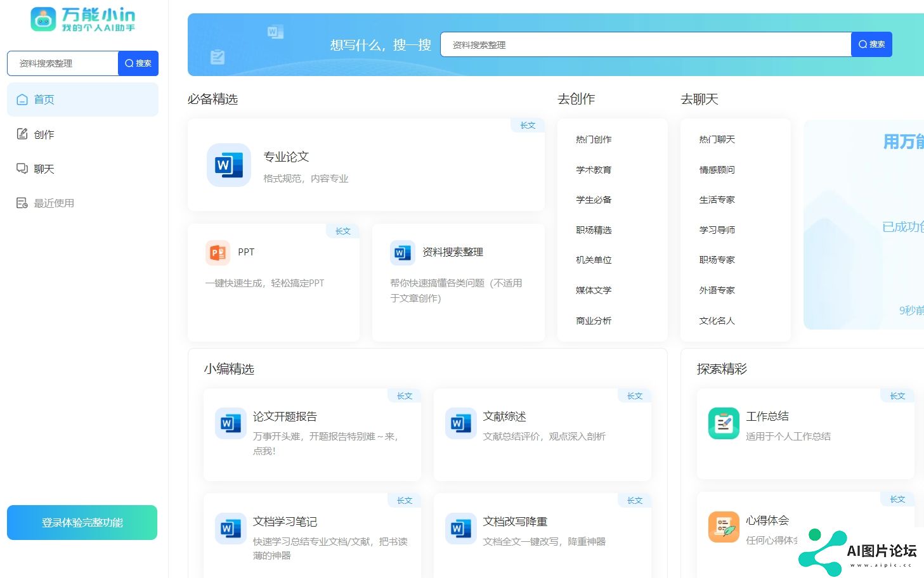Viewport: 924px width, 578px height.
Task: Click the Word icon on 文献综述 card
Action: (461, 423)
